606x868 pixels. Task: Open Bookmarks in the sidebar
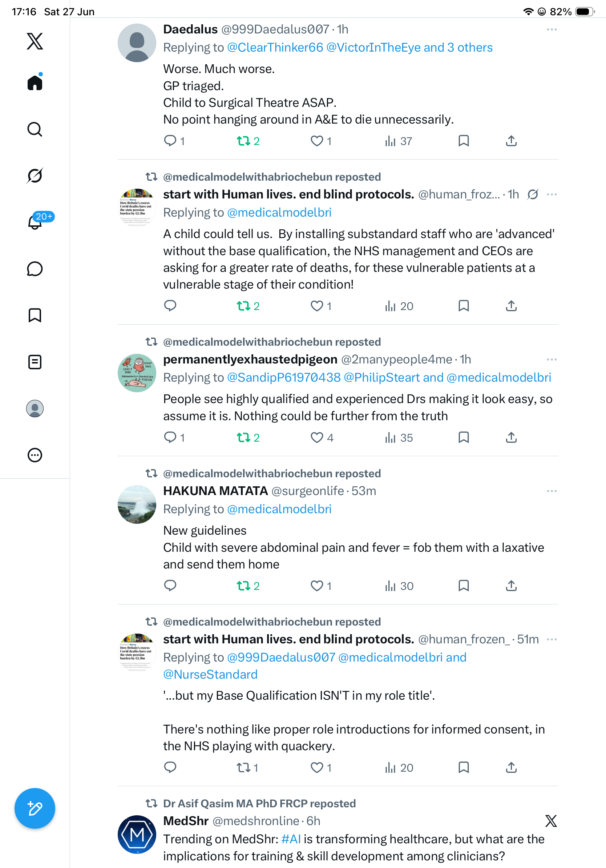coord(35,315)
